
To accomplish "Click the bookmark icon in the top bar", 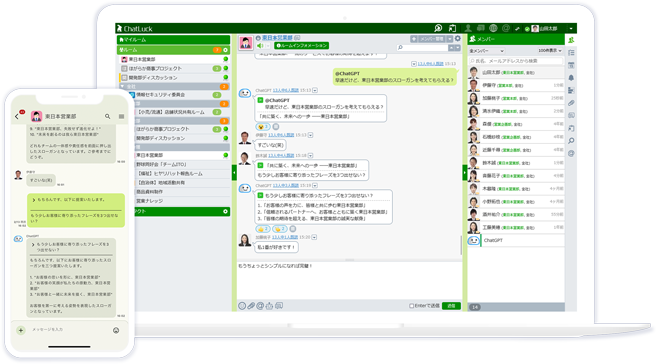I will (x=452, y=28).
